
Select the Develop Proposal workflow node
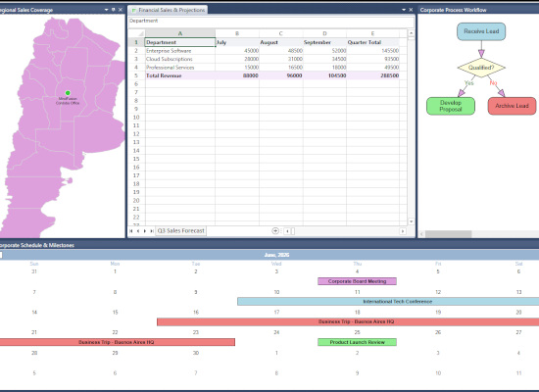point(451,106)
